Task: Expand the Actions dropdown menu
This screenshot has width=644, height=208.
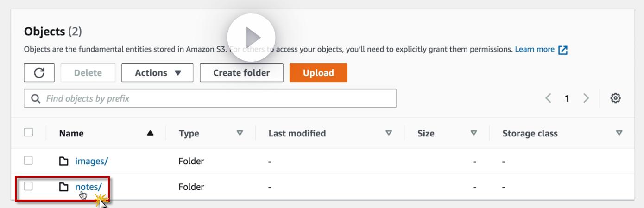Action: (x=158, y=73)
